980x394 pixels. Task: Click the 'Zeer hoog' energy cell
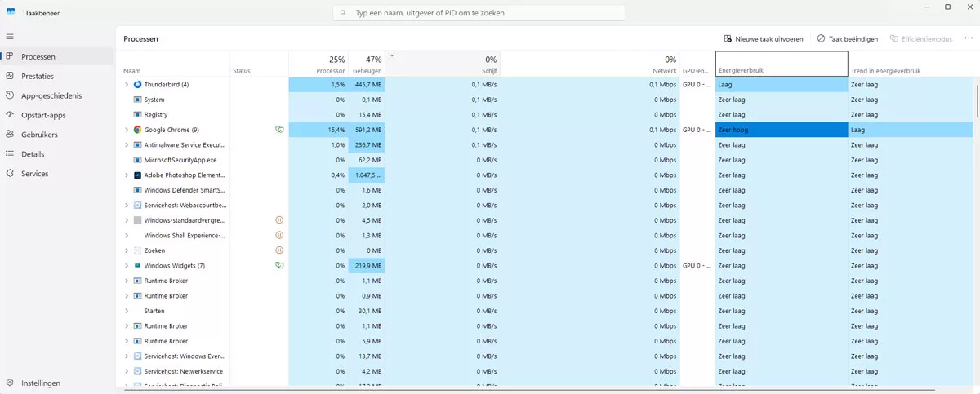[x=782, y=130]
